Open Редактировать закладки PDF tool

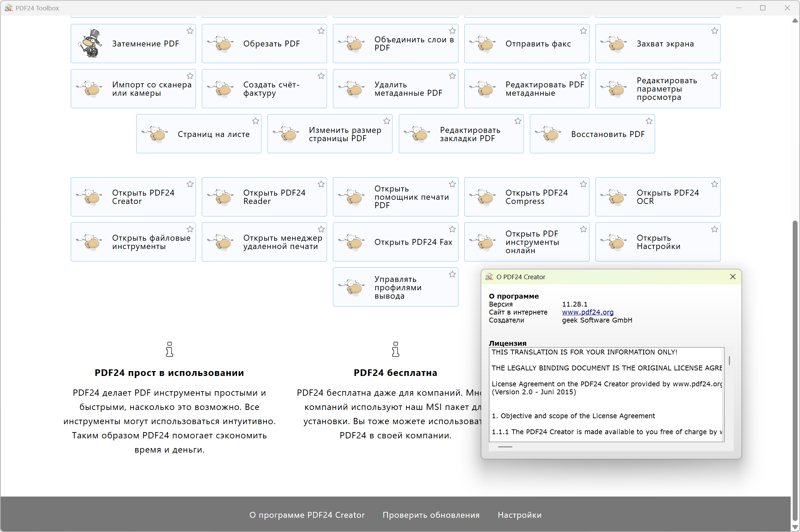(x=461, y=134)
